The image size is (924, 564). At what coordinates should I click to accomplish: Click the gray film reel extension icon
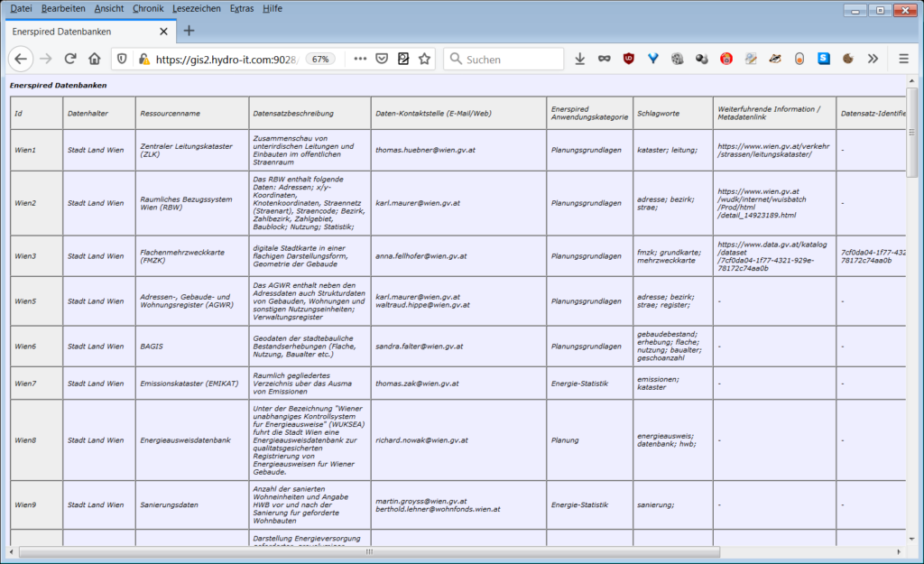(x=677, y=59)
